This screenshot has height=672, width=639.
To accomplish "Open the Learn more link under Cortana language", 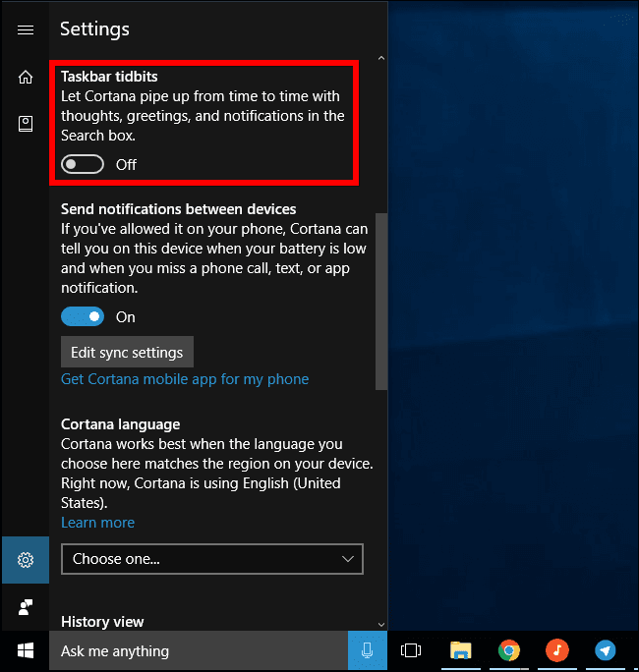I will pyautogui.click(x=97, y=523).
